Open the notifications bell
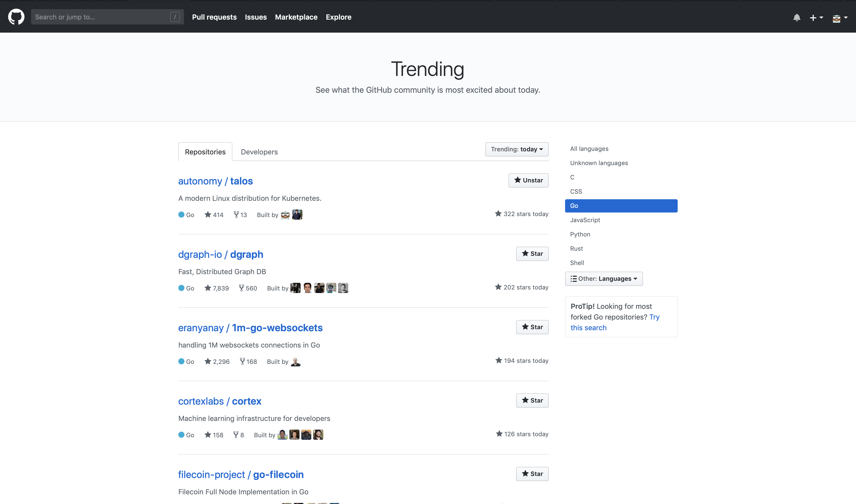The width and height of the screenshot is (856, 504). click(797, 17)
